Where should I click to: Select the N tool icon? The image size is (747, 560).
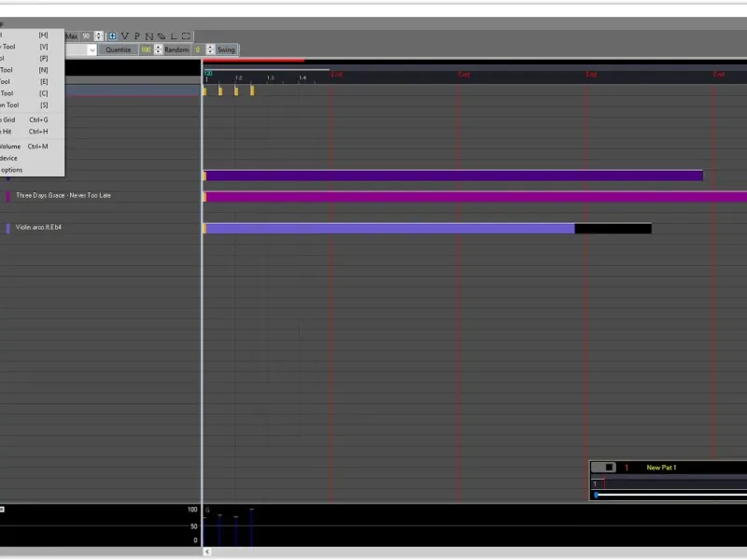149,36
